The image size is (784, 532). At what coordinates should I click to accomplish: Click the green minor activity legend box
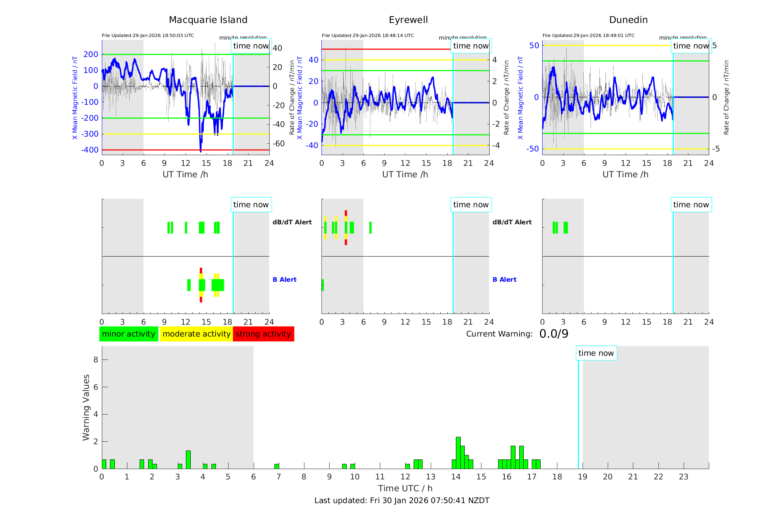[129, 334]
